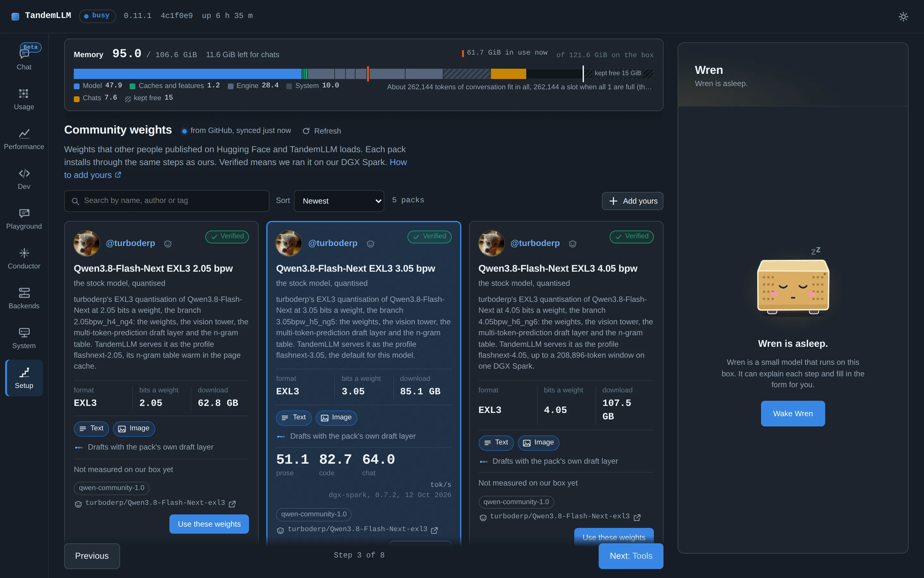924x578 pixels.
Task: Select the Setup sidebar item
Action: pos(24,378)
